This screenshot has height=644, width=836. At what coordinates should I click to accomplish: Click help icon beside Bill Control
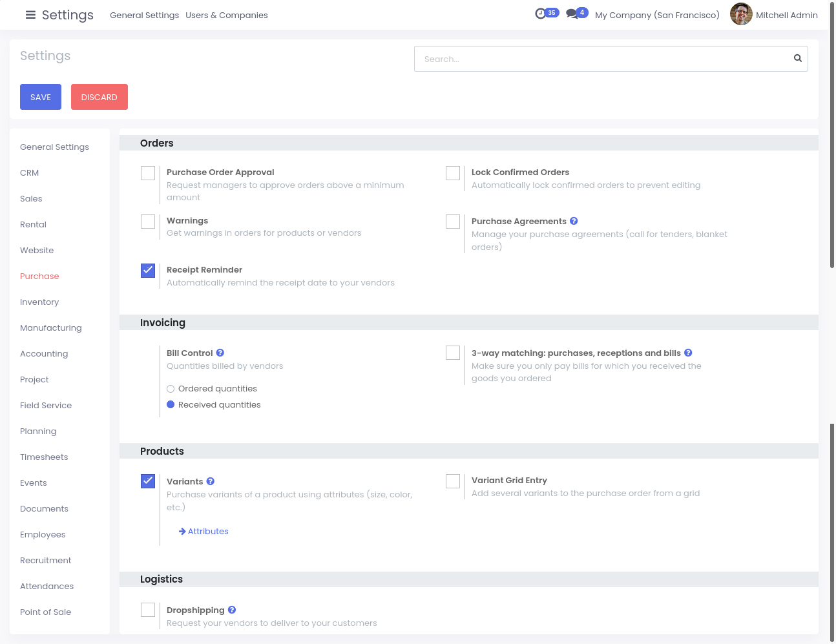pyautogui.click(x=220, y=353)
